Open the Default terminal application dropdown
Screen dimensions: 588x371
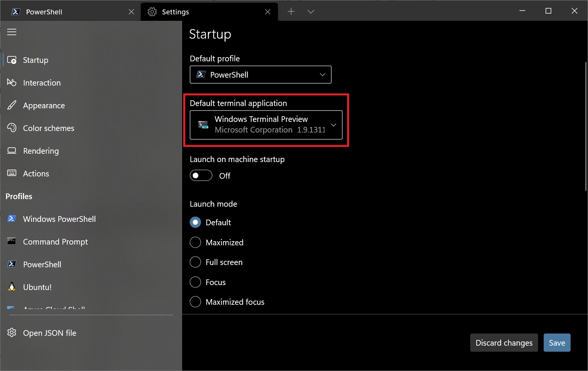[x=266, y=125]
